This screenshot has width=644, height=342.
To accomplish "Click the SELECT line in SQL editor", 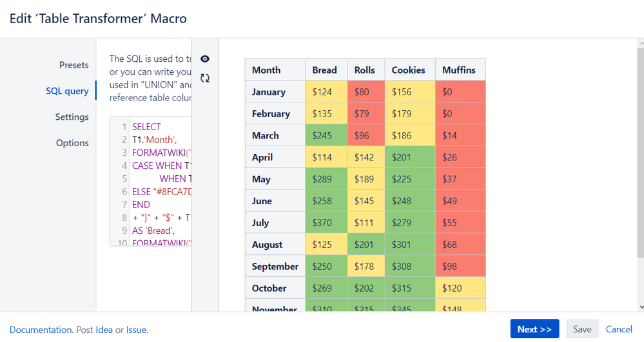I will coord(146,127).
